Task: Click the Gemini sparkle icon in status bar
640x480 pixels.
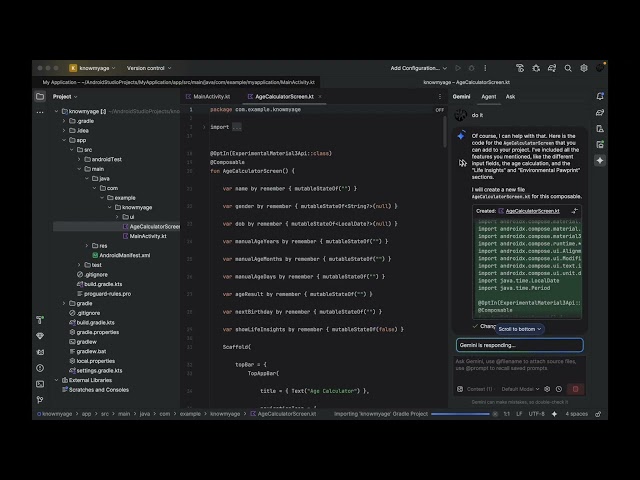Action: click(x=554, y=414)
